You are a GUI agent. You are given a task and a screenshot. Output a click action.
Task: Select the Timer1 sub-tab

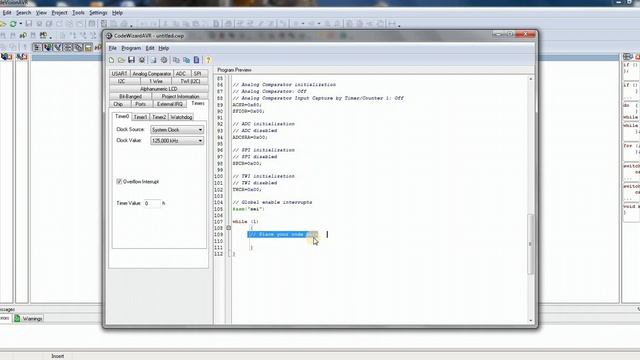click(x=140, y=117)
